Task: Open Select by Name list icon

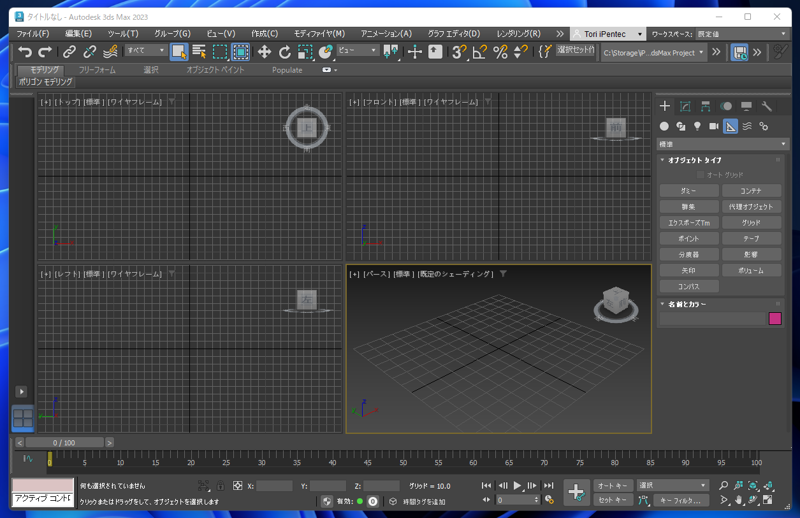Action: click(199, 52)
